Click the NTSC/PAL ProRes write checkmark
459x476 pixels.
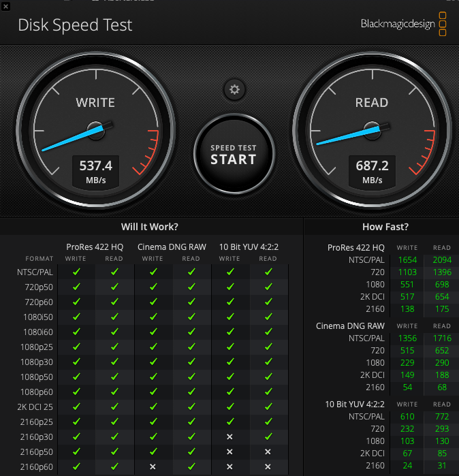point(76,272)
